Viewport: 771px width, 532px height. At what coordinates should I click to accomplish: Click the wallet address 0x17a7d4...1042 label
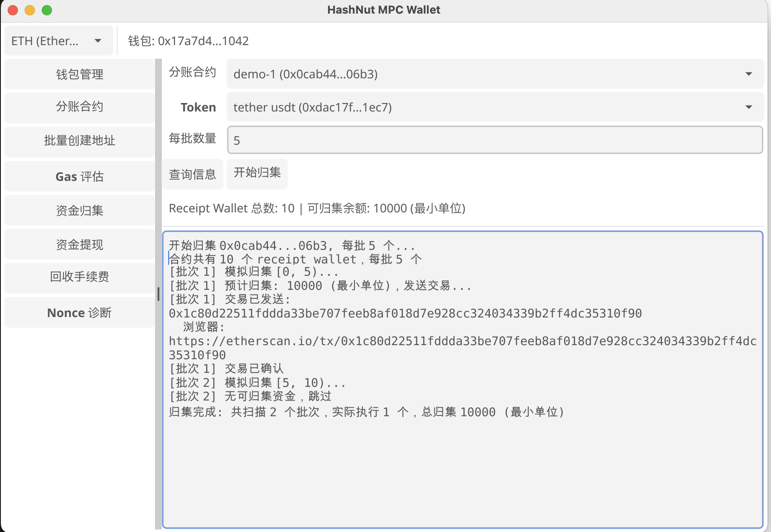188,41
